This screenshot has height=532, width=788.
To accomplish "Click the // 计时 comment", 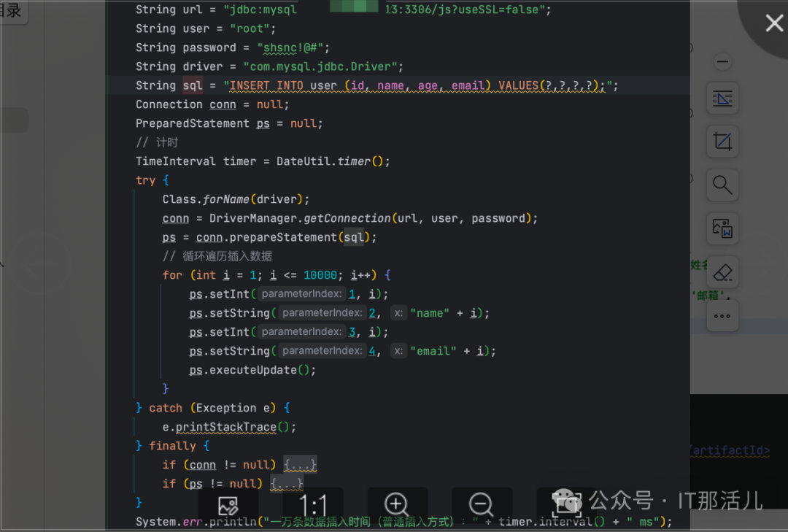I will click(157, 142).
